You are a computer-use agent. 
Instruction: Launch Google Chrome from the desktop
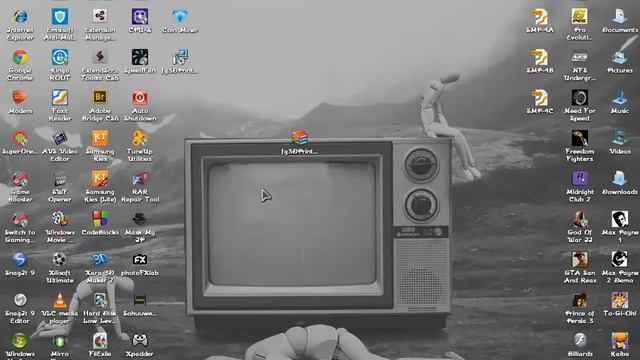click(20, 58)
